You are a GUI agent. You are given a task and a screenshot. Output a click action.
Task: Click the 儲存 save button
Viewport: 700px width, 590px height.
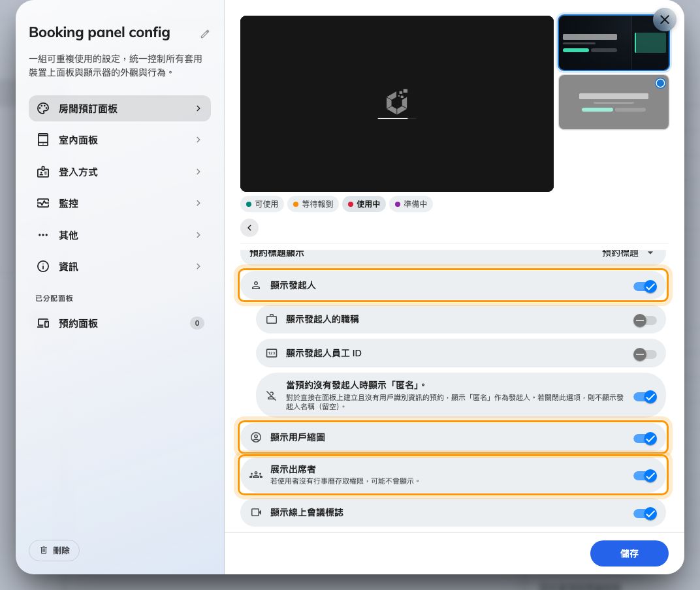pos(629,553)
